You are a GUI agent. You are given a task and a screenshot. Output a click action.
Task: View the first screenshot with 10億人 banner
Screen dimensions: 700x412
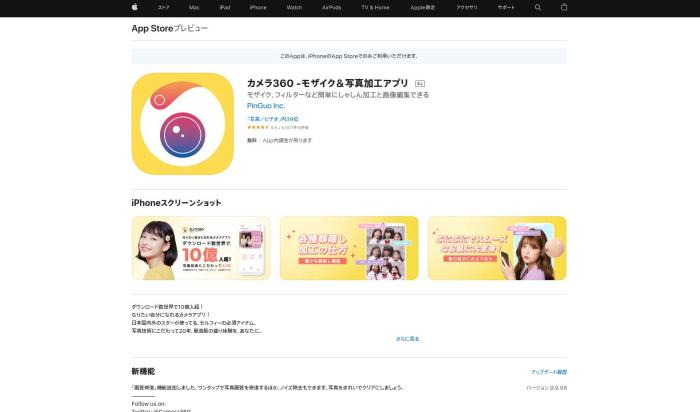pos(201,249)
